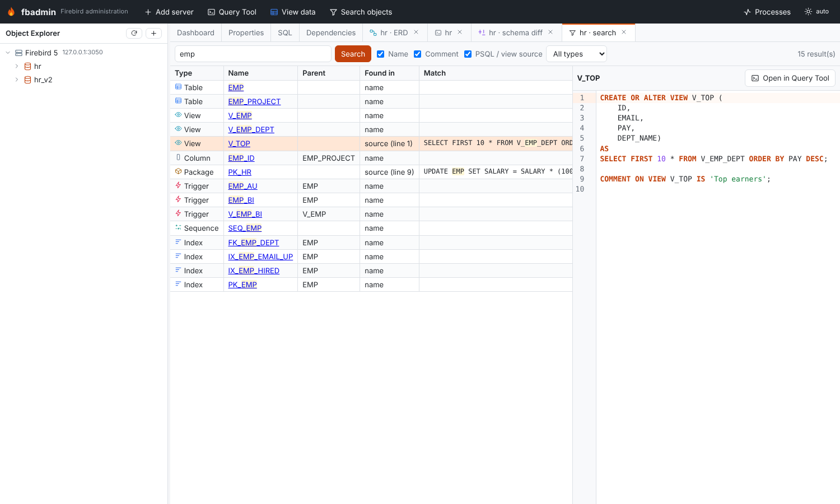840x504 pixels.
Task: Open Processes from the top bar
Action: pyautogui.click(x=767, y=12)
